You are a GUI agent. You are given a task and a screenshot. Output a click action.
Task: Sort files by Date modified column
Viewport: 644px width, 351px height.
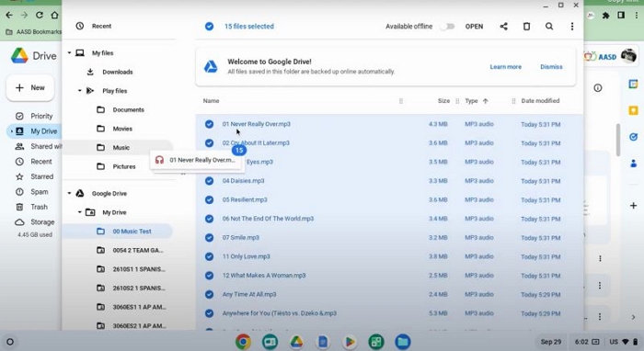pos(540,101)
